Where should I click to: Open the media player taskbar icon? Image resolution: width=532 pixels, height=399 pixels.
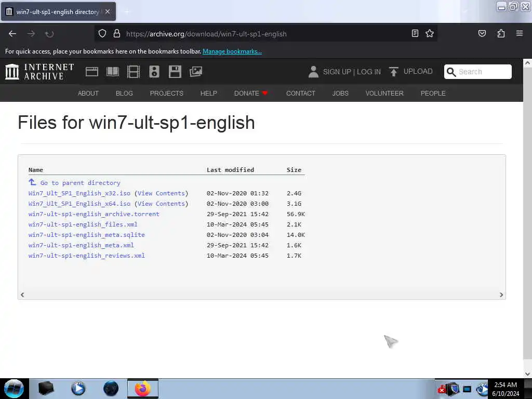click(78, 389)
